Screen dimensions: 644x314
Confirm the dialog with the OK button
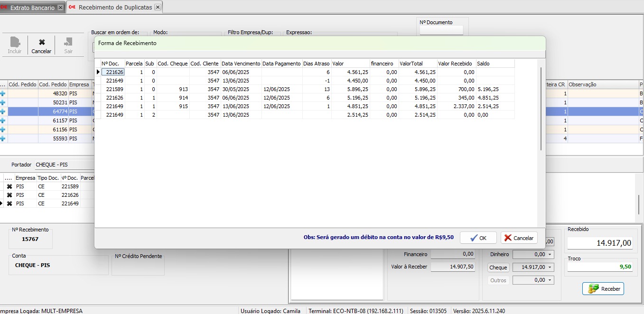tap(478, 238)
